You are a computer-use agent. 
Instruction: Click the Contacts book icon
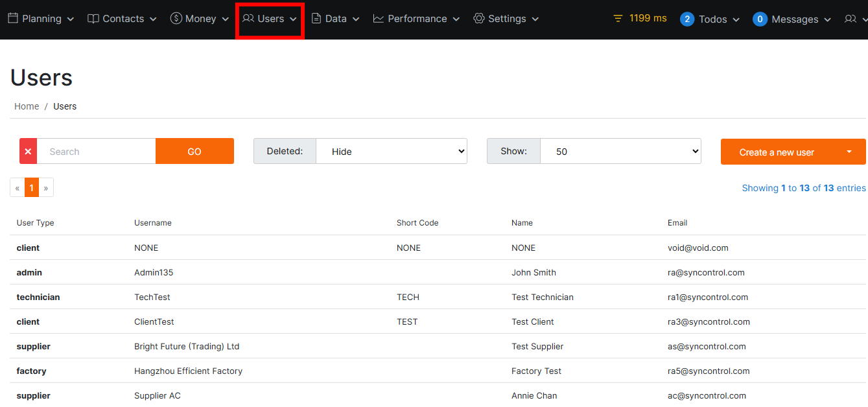click(x=93, y=19)
